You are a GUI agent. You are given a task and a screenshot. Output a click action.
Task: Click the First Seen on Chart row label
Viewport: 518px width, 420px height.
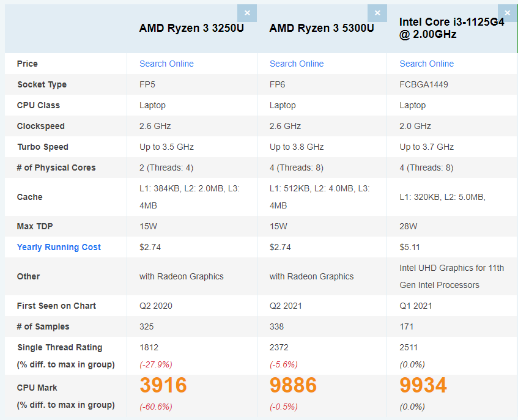[x=56, y=306]
